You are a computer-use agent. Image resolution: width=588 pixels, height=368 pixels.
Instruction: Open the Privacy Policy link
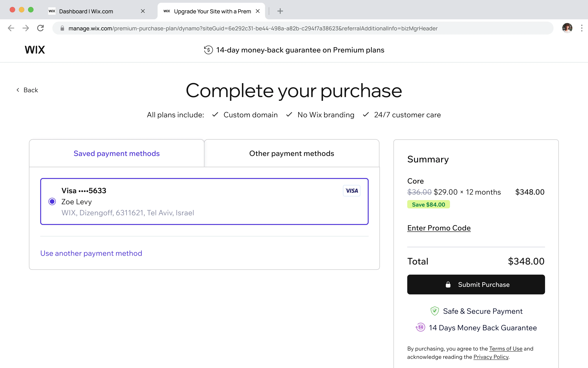click(491, 357)
